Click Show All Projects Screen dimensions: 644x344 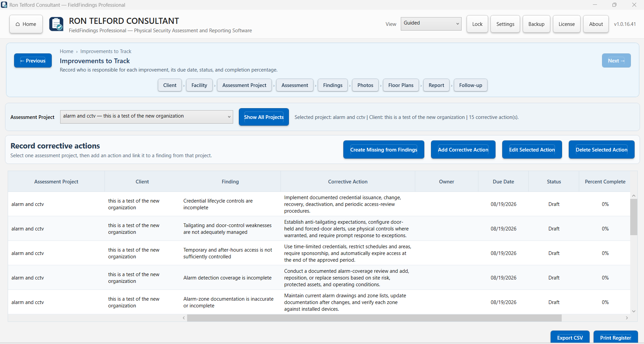(x=264, y=117)
